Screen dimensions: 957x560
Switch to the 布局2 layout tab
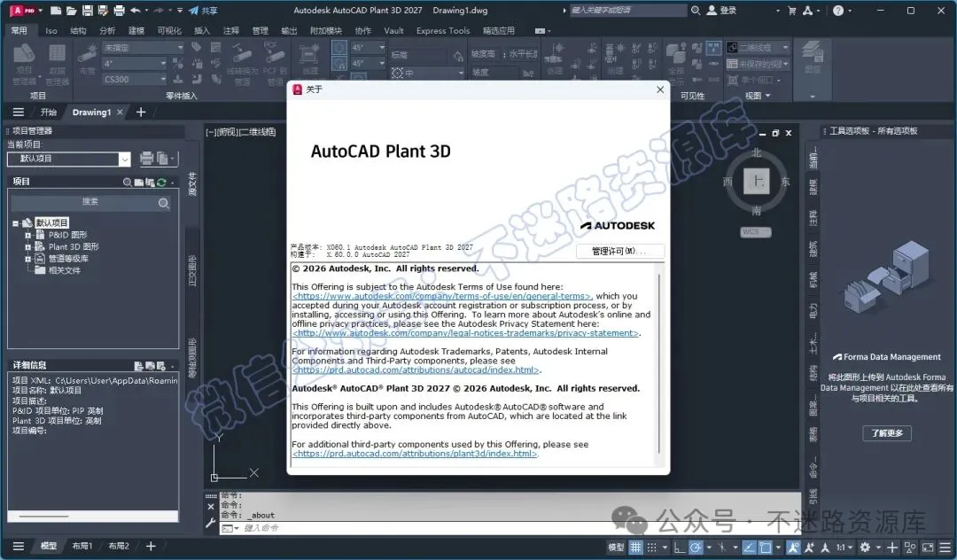119,547
